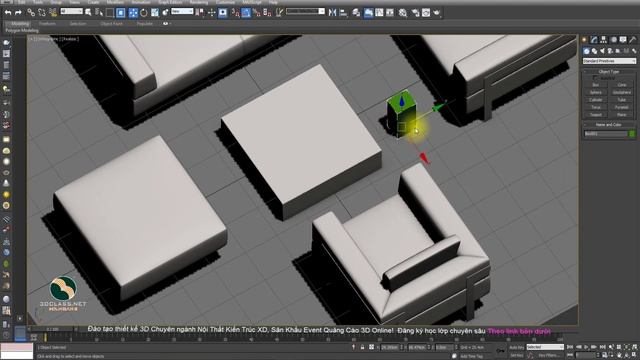Switch to the Selection ribbon tab
This screenshot has height=360, width=640.
(x=78, y=24)
